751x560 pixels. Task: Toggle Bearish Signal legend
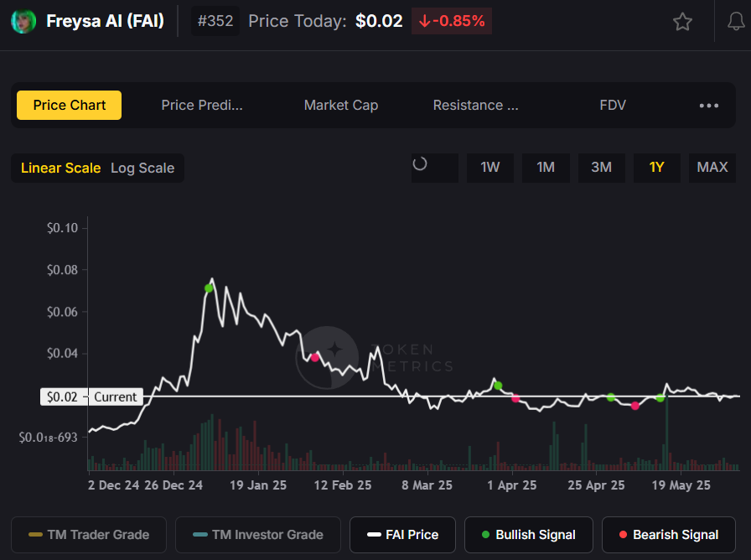click(668, 535)
